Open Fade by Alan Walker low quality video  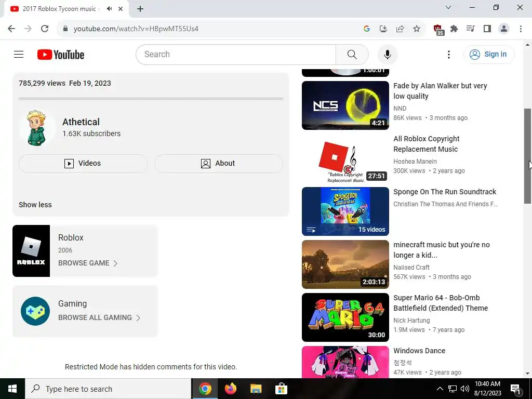(x=440, y=91)
